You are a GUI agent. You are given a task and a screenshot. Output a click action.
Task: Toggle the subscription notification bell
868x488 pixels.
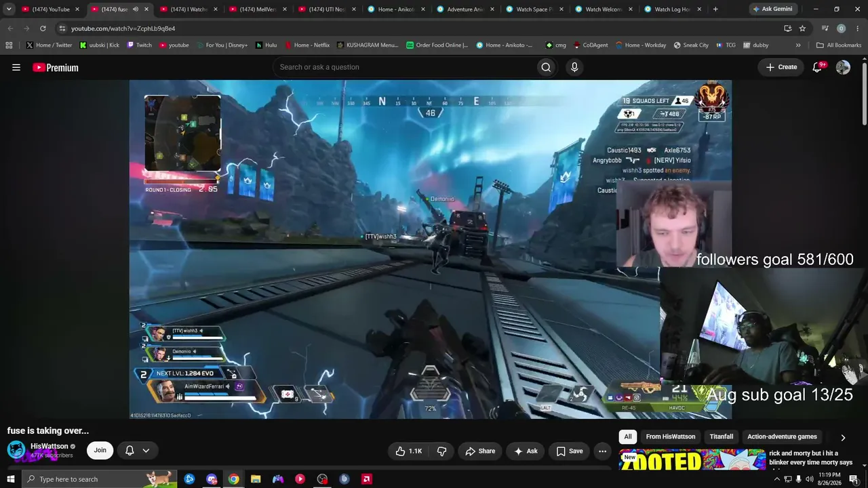point(136,451)
